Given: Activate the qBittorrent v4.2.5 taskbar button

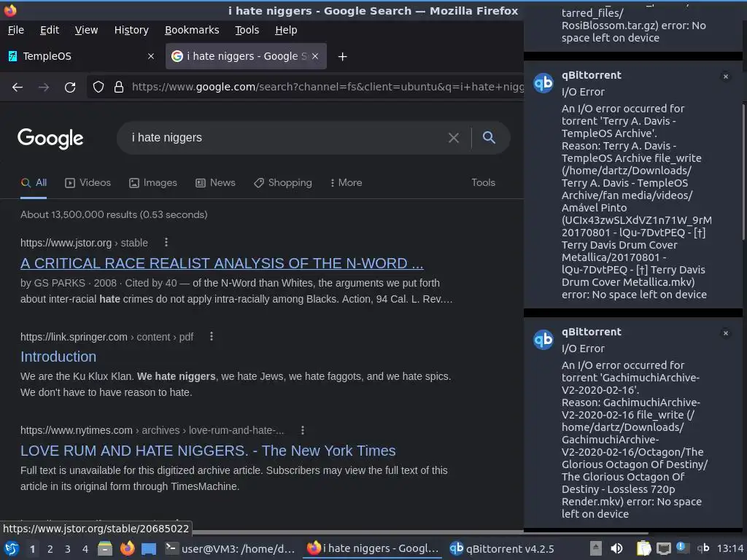Looking at the screenshot, I should pos(502,548).
